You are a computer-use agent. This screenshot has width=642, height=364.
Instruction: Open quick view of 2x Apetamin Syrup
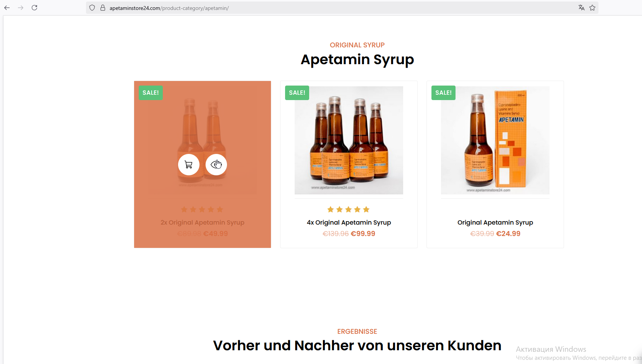(216, 165)
